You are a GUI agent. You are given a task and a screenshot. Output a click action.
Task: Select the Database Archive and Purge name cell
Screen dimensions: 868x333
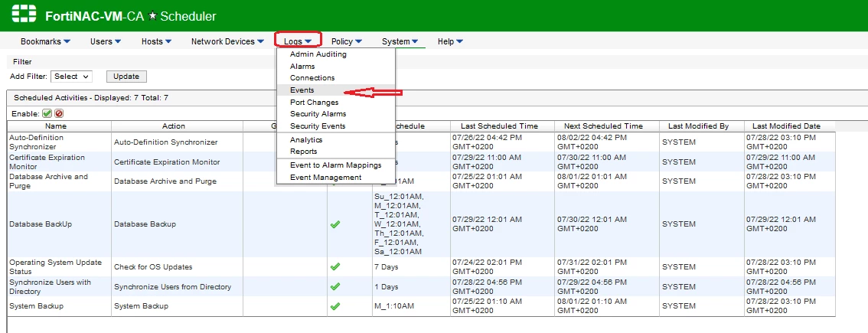pos(59,181)
